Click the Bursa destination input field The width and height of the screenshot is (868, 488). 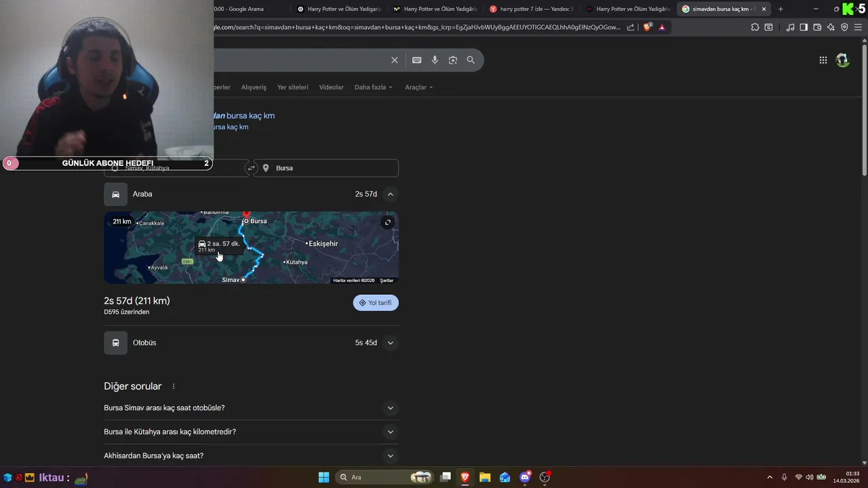[326, 168]
